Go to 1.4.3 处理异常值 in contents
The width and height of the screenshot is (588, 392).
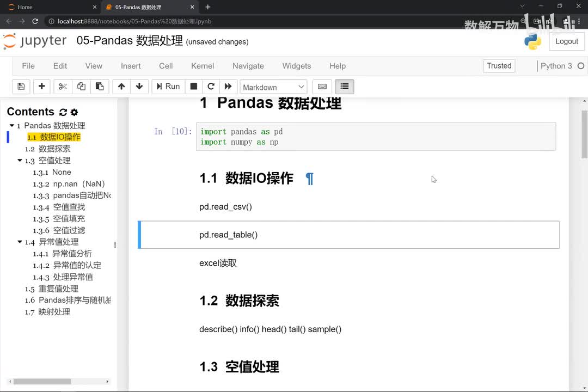pyautogui.click(x=63, y=277)
